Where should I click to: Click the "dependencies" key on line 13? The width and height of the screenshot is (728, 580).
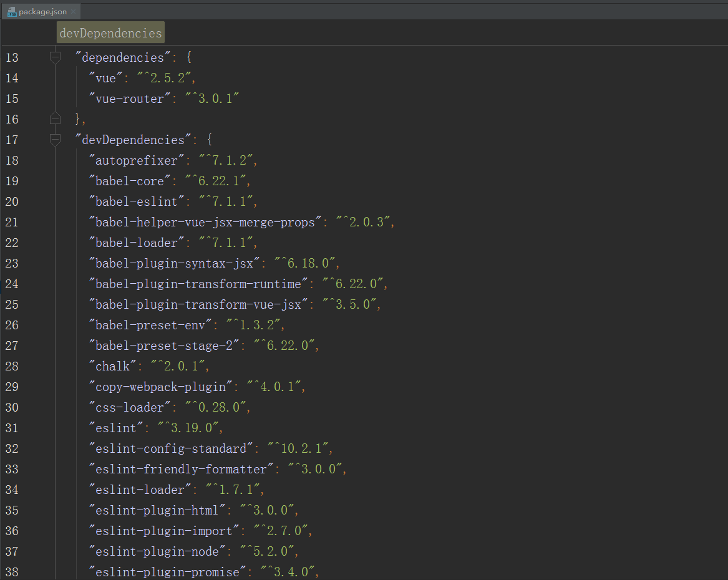coord(123,57)
